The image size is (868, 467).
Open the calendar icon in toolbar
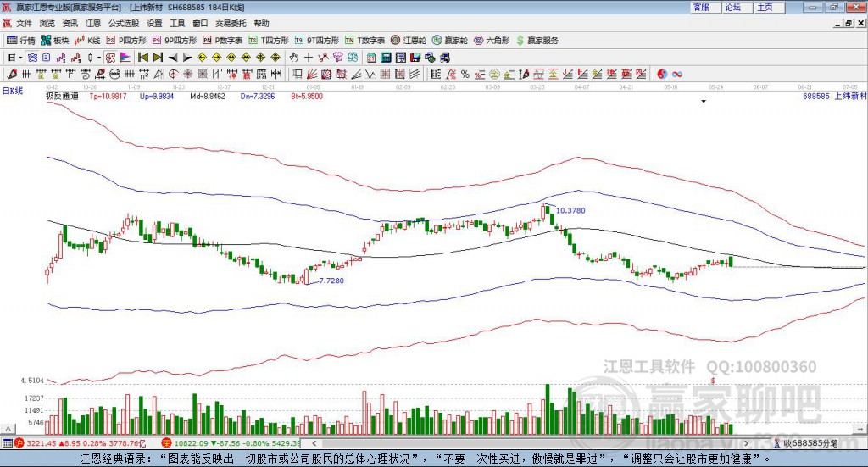tap(371, 58)
